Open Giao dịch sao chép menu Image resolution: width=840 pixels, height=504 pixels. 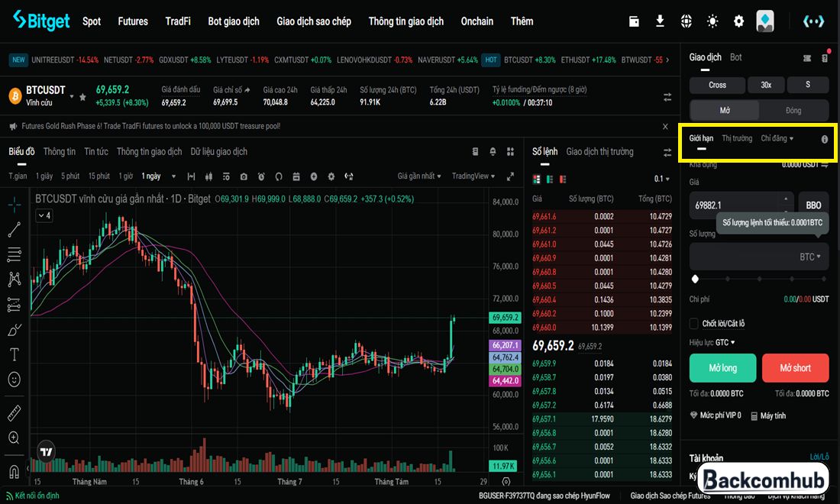click(x=314, y=21)
